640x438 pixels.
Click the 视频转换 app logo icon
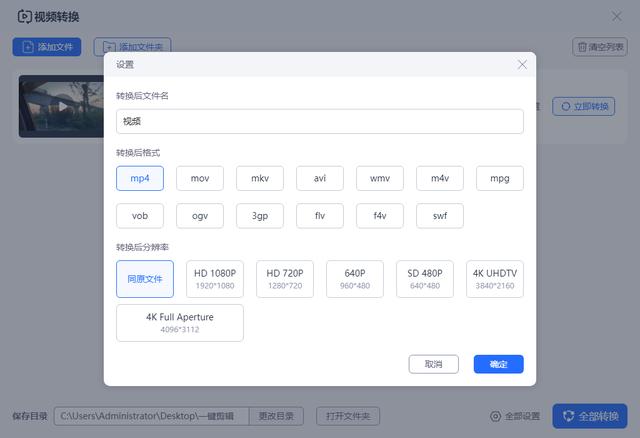tap(24, 17)
